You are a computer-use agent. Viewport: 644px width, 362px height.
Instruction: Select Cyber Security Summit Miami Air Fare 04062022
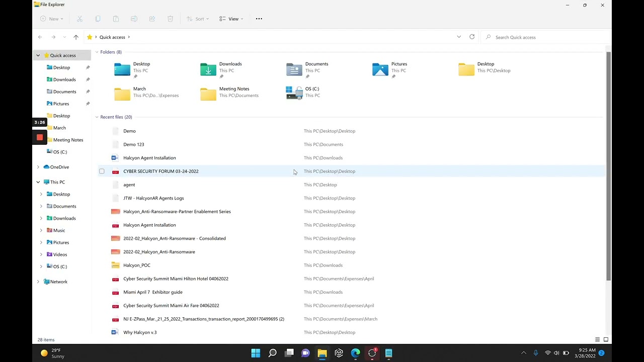click(171, 306)
